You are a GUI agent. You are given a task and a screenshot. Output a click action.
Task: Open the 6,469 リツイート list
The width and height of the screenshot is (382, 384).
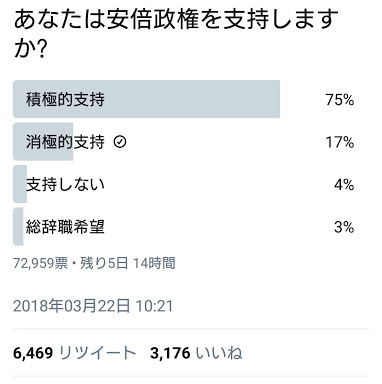click(75, 353)
